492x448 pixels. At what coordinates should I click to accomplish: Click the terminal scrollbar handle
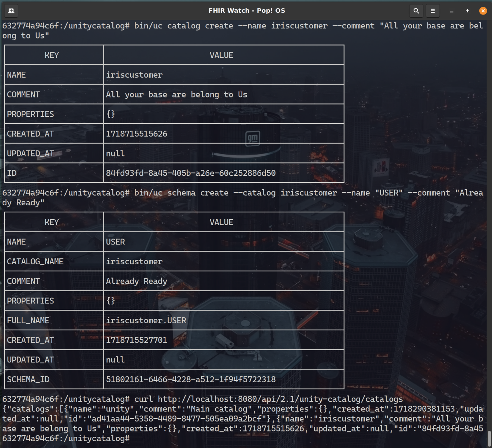489,438
